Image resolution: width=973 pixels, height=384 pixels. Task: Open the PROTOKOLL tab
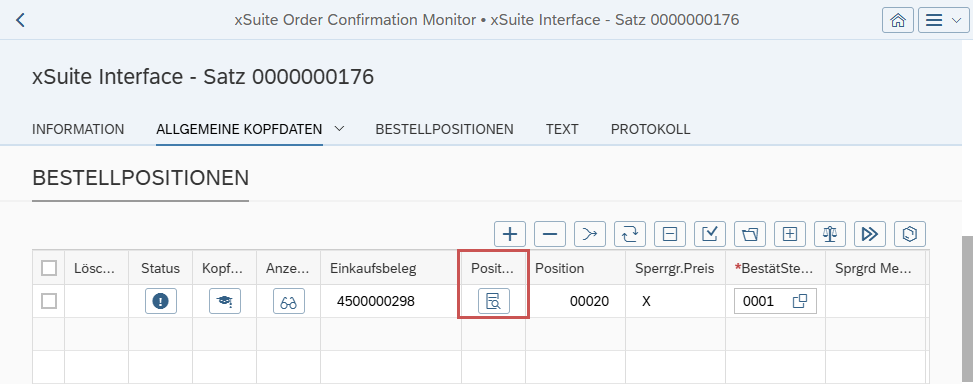pyautogui.click(x=650, y=129)
